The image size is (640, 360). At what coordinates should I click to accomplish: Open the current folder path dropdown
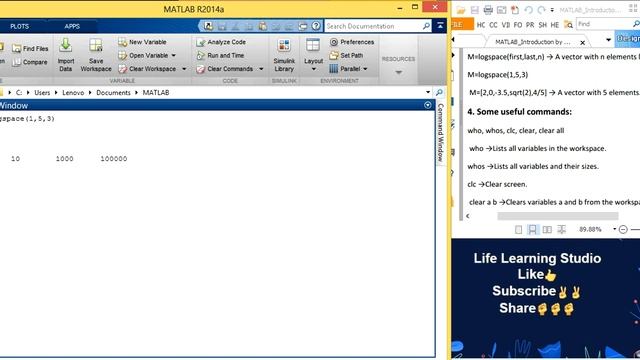428,93
